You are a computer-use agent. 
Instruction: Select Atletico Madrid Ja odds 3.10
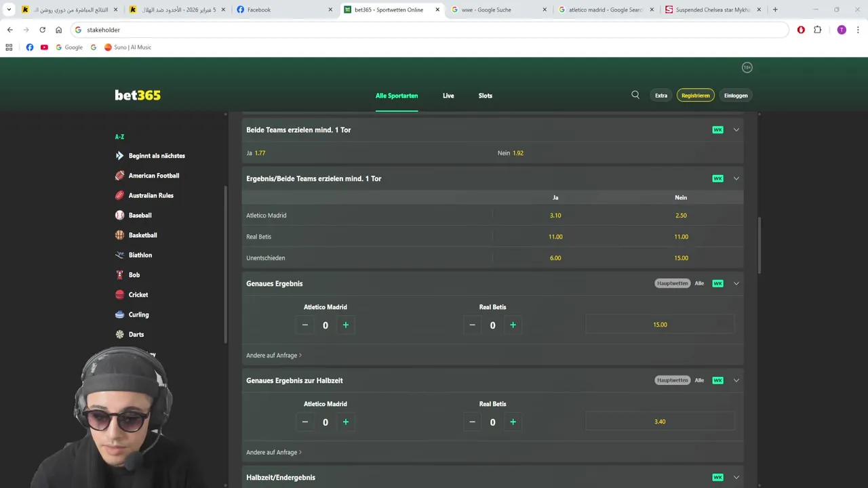click(555, 216)
